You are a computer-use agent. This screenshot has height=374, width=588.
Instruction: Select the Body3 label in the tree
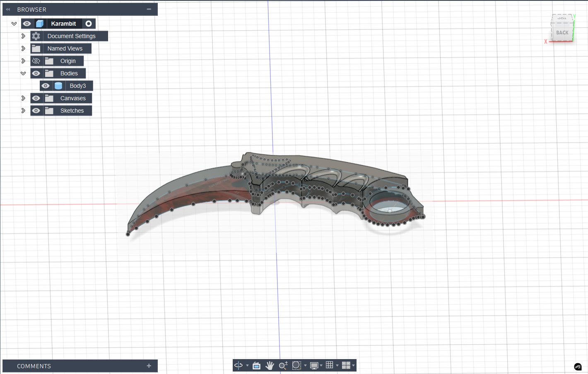78,86
